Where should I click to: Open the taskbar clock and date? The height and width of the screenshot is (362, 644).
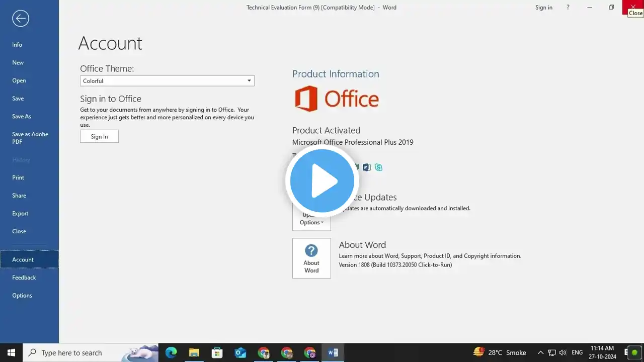(x=602, y=352)
